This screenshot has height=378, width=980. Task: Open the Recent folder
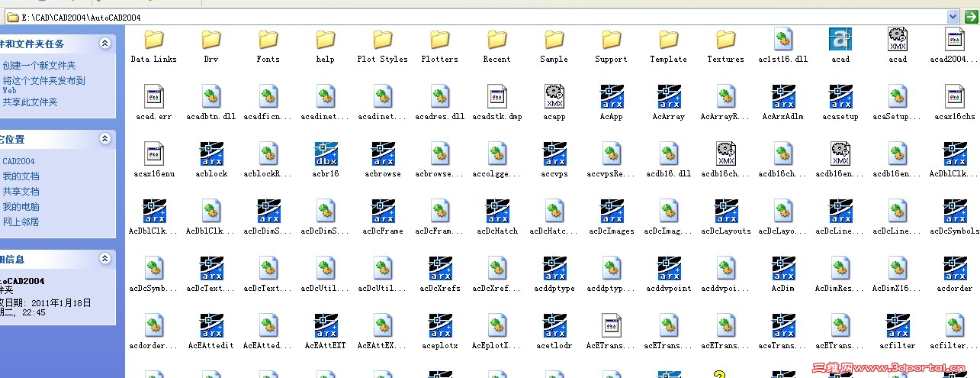coord(497,46)
